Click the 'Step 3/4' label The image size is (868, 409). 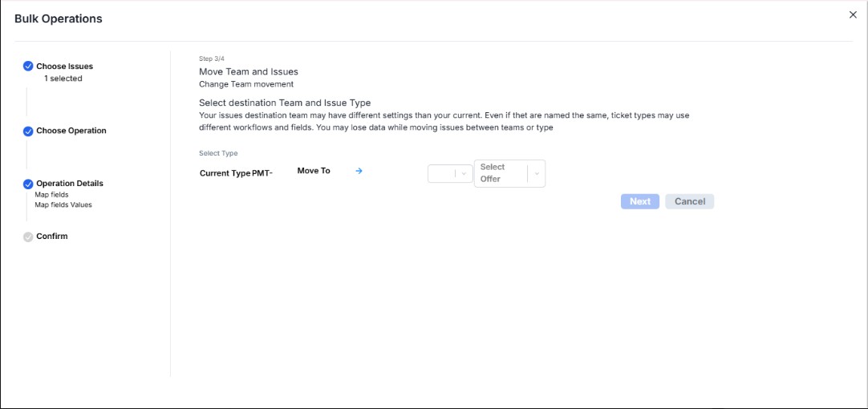click(212, 58)
